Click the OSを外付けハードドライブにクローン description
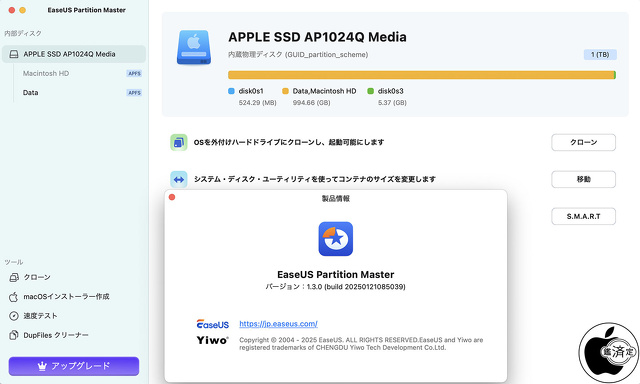The width and height of the screenshot is (640, 384). (x=289, y=142)
